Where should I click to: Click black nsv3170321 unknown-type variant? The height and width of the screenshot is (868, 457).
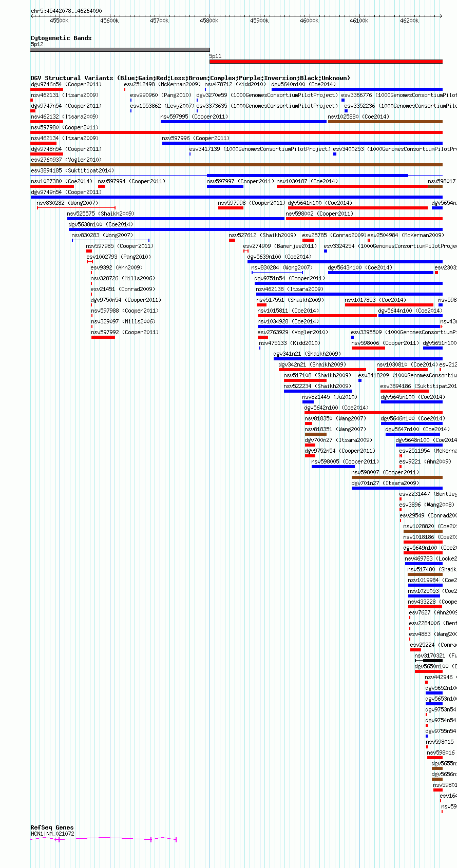(429, 661)
